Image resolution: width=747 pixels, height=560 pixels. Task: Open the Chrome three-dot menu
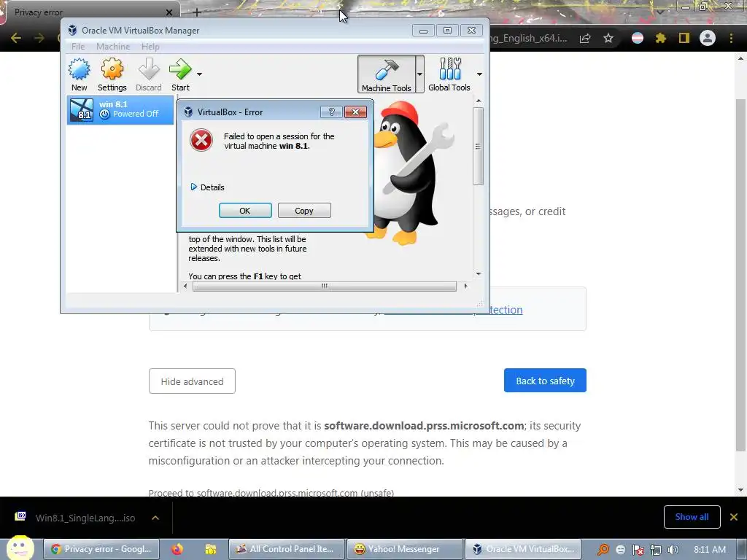pyautogui.click(x=731, y=38)
